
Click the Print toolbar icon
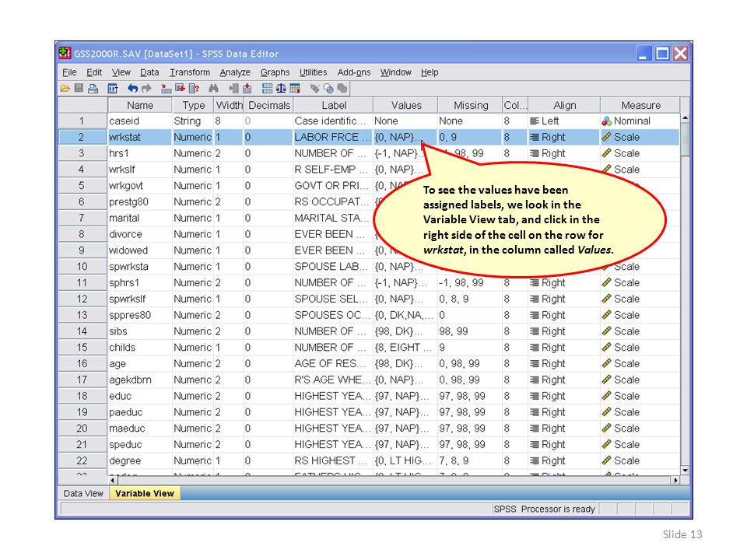(x=93, y=88)
